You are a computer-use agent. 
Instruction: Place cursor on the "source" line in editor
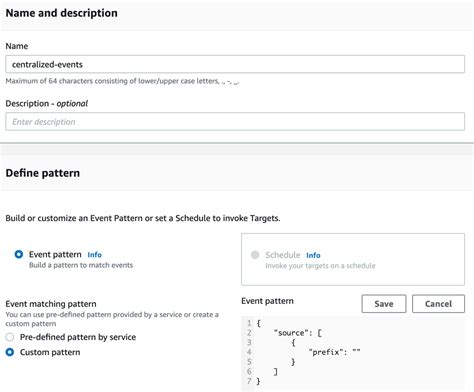(x=297, y=333)
